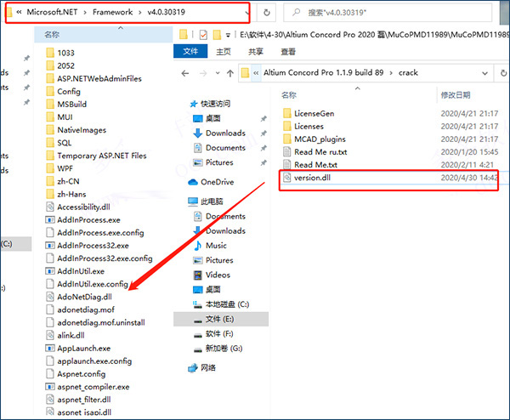Select Downloads under quick access
510x420 pixels.
(219, 133)
